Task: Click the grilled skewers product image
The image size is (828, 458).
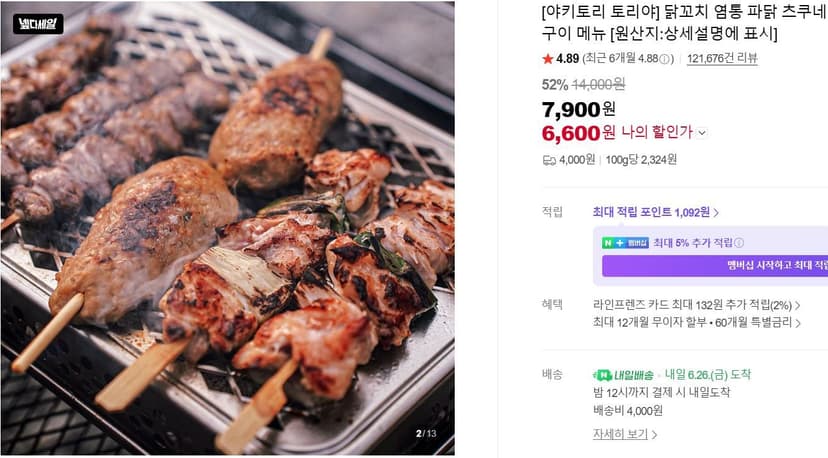Action: coord(228,228)
